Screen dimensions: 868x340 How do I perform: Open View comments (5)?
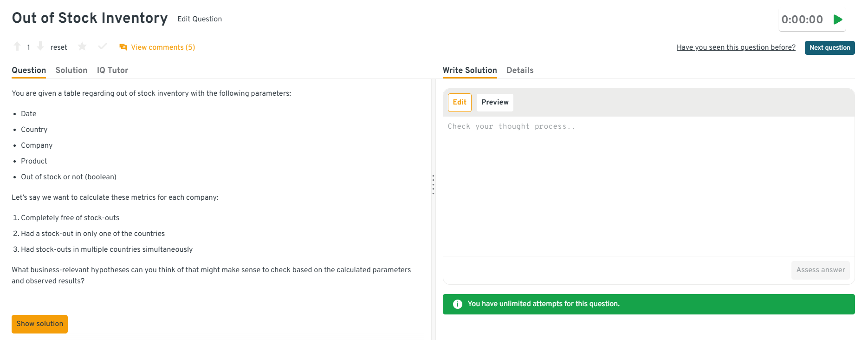pos(163,47)
